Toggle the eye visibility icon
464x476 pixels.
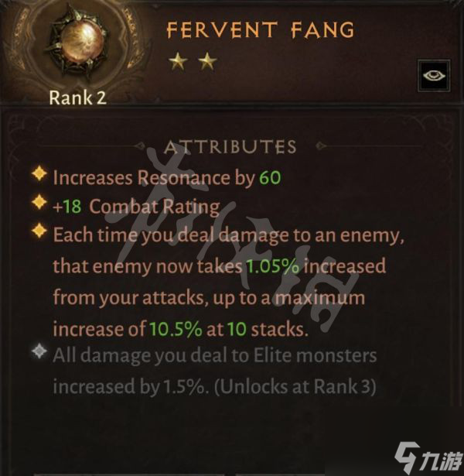coord(434,76)
